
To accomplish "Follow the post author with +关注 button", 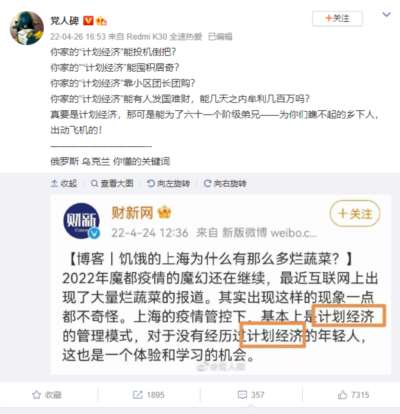I will pyautogui.click(x=337, y=18).
